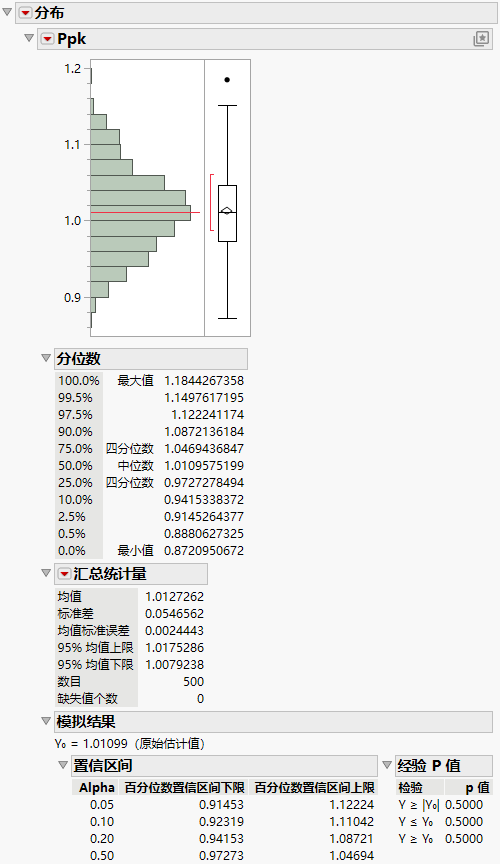Collapse the 模拟结果 section
This screenshot has height=864, width=500.
pyautogui.click(x=46, y=721)
